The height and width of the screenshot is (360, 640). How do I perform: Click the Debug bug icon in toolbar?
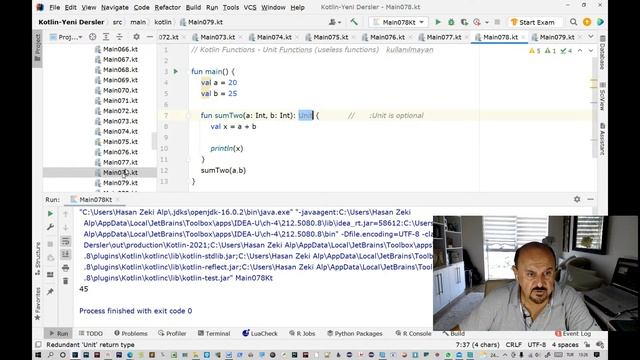[x=451, y=22]
